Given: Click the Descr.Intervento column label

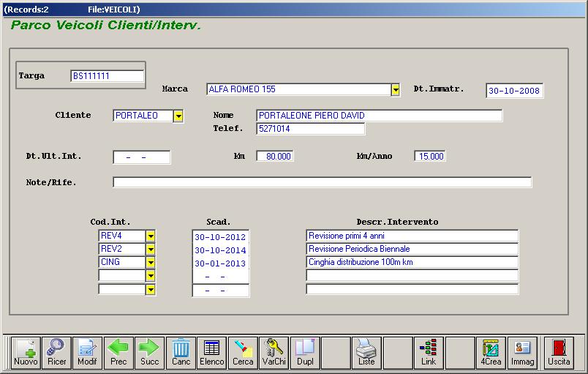Looking at the screenshot, I should point(397,222).
